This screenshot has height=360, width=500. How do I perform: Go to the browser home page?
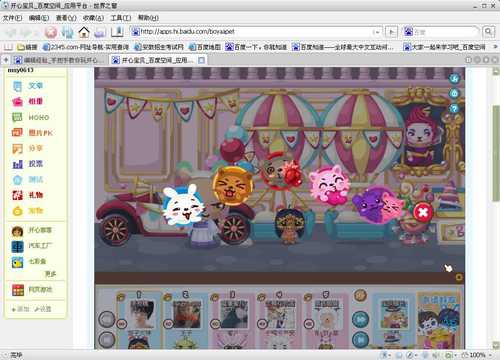click(x=84, y=32)
